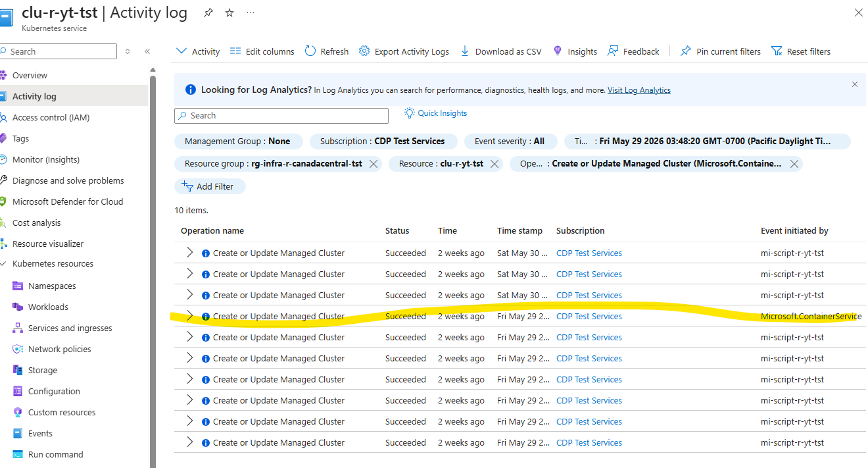Open Overview in the sidebar
Screen dimensions: 868x468
pos(30,75)
